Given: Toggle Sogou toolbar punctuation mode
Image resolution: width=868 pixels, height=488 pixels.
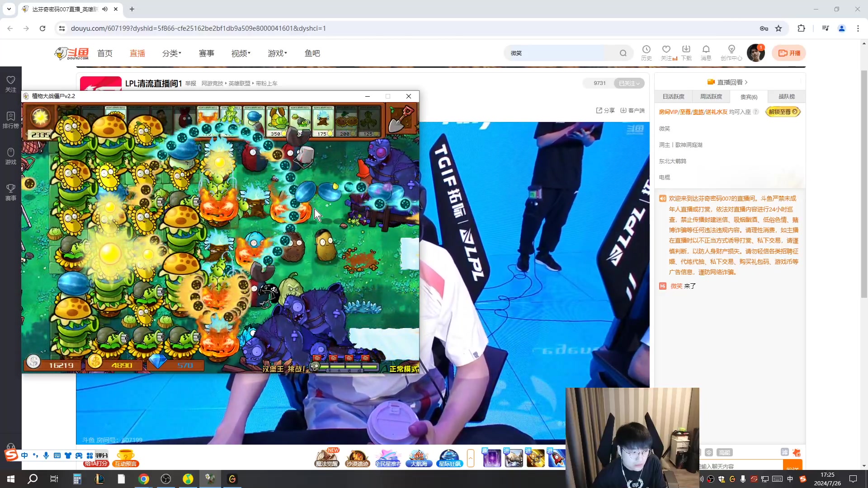Looking at the screenshot, I should pos(35,455).
